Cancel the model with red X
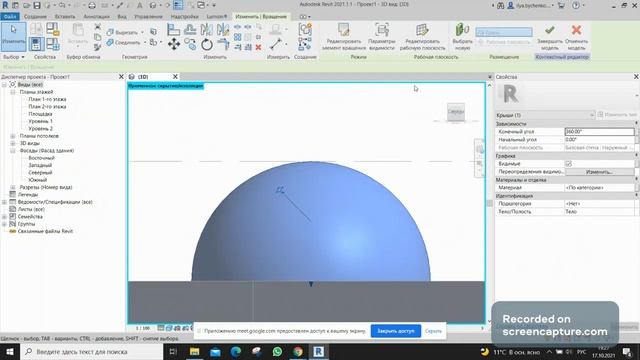 tap(576, 36)
